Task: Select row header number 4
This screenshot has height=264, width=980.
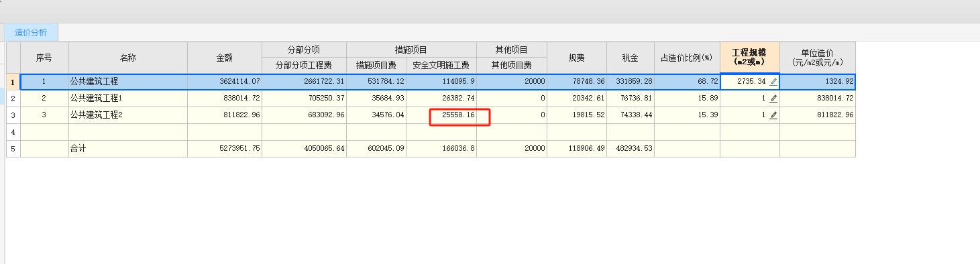Action: [x=13, y=132]
